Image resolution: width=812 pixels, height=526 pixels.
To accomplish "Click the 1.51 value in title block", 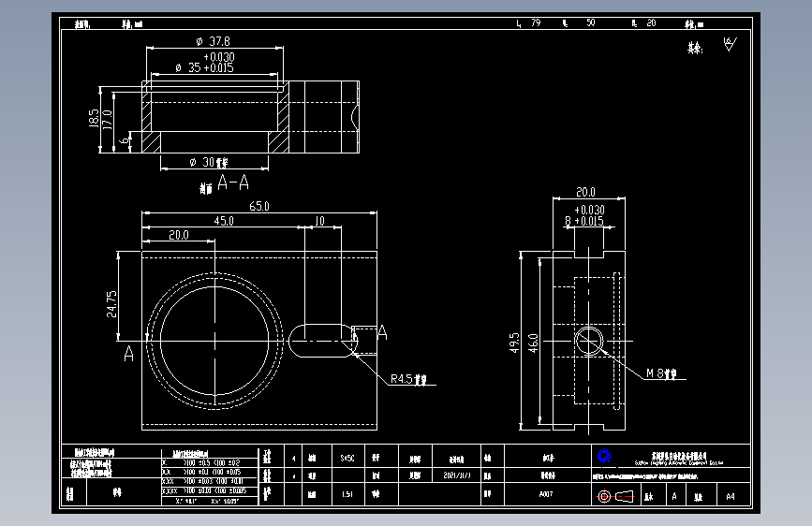I will tap(347, 494).
